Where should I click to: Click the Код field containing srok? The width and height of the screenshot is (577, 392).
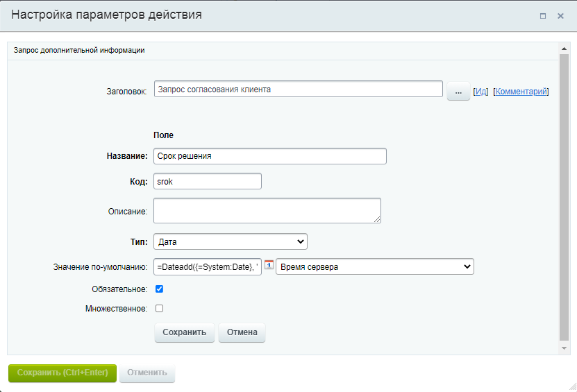[208, 181]
